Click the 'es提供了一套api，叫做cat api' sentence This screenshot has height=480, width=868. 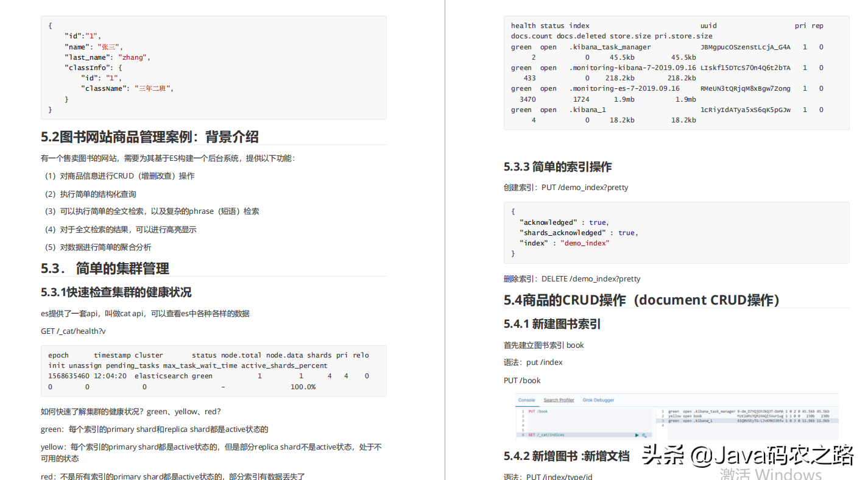click(x=145, y=314)
